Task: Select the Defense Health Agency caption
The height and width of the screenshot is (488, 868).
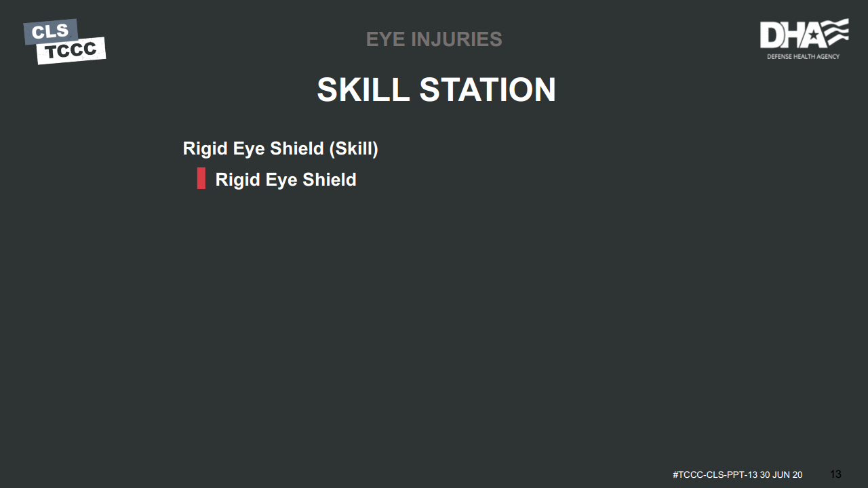Action: click(x=803, y=56)
